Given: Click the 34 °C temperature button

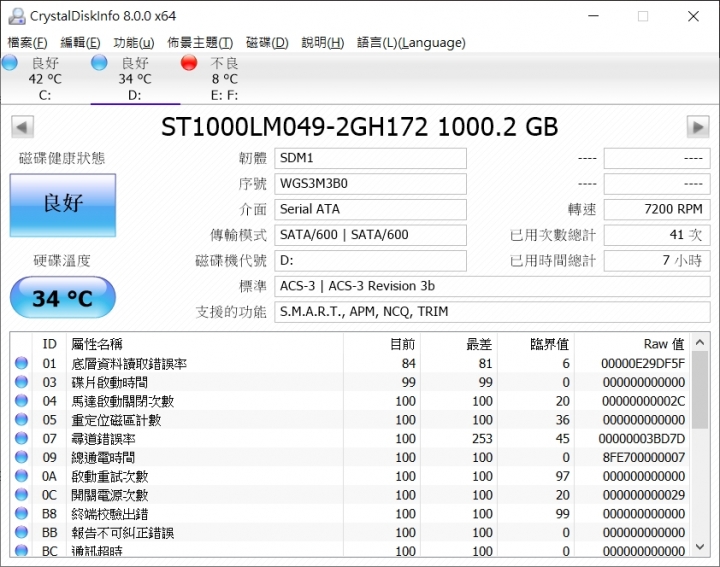Looking at the screenshot, I should pos(63,298).
